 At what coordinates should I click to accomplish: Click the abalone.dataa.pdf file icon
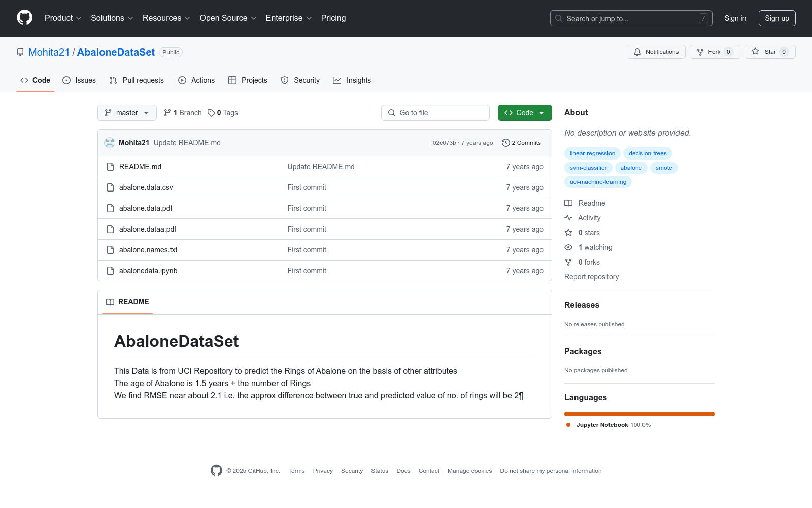point(110,229)
